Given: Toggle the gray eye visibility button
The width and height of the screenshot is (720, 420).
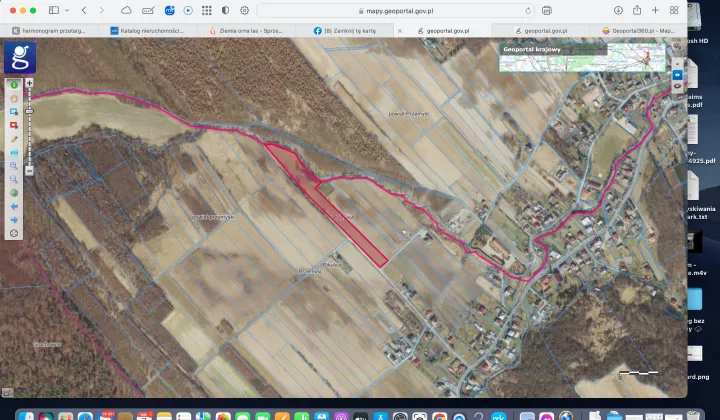Looking at the screenshot, I should pyautogui.click(x=677, y=86).
